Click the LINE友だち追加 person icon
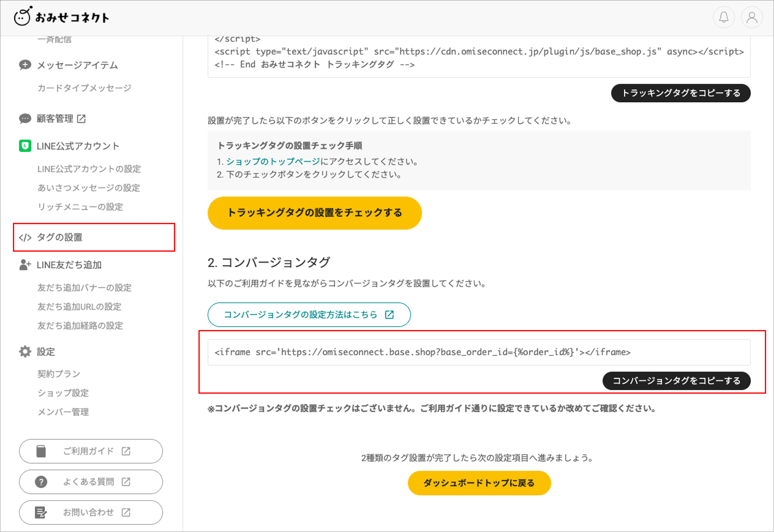This screenshot has height=532, width=774. pos(25,265)
